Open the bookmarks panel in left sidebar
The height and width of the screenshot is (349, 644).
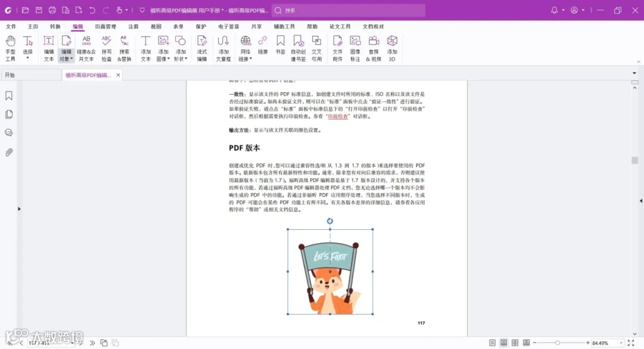(9, 95)
